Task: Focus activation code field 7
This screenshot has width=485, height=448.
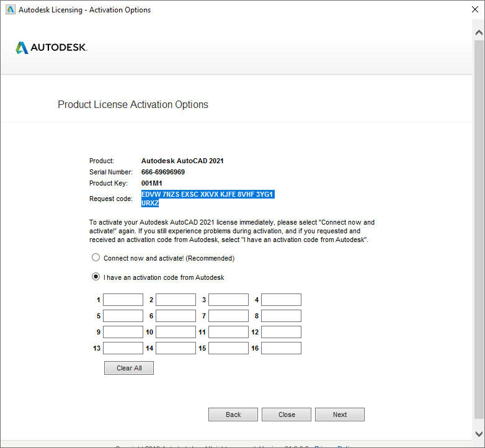Action: pyautogui.click(x=229, y=316)
